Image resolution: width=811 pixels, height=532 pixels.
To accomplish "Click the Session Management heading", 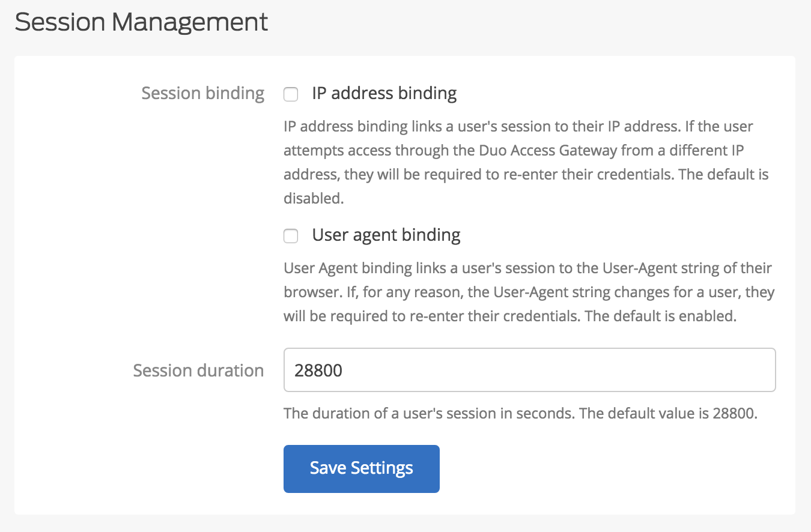I will tap(142, 22).
